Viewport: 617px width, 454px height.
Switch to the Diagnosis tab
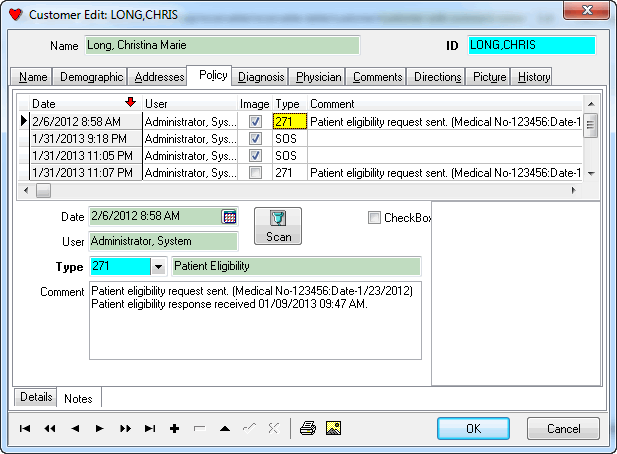(x=262, y=77)
